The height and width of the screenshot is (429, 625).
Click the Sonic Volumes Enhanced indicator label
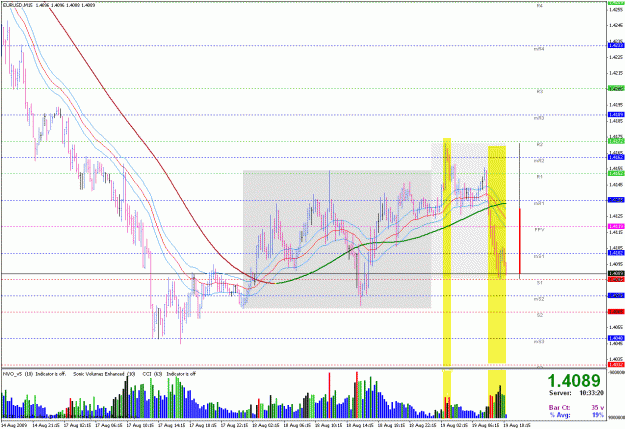(104, 374)
